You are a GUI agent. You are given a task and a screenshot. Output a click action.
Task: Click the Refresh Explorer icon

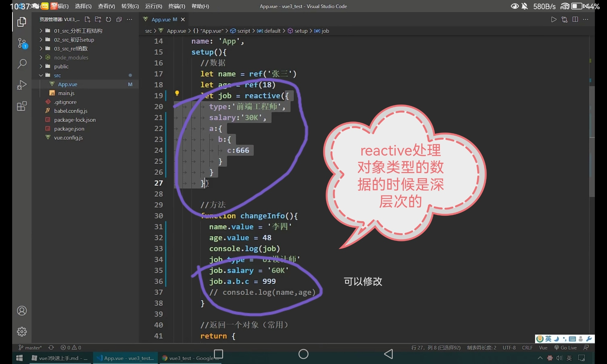108,19
